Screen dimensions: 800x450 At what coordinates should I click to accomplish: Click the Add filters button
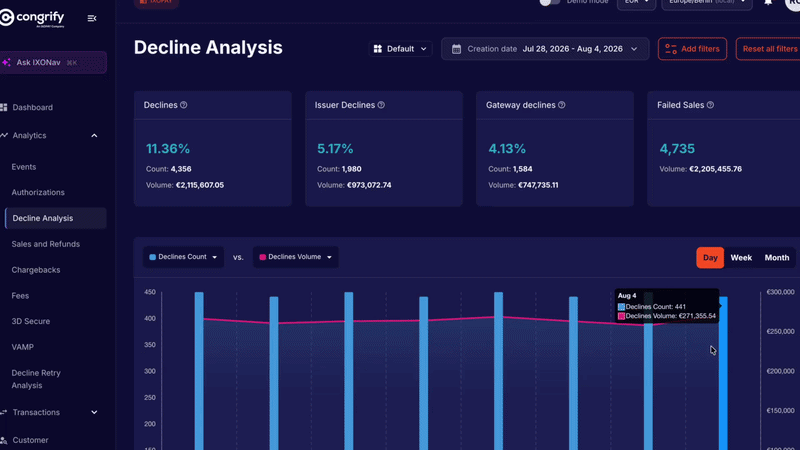pyautogui.click(x=692, y=49)
